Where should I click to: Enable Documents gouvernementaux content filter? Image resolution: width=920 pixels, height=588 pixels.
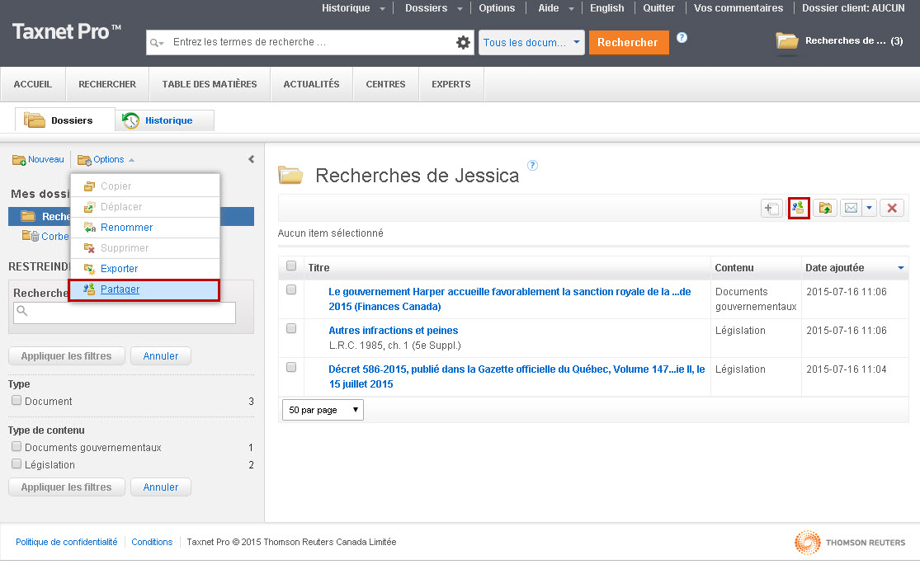coord(17,446)
